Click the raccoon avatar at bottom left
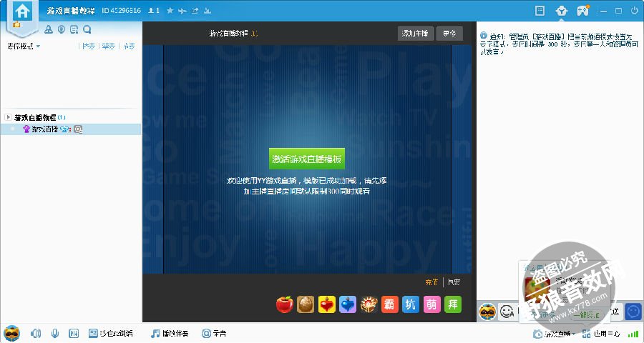 click(x=11, y=333)
